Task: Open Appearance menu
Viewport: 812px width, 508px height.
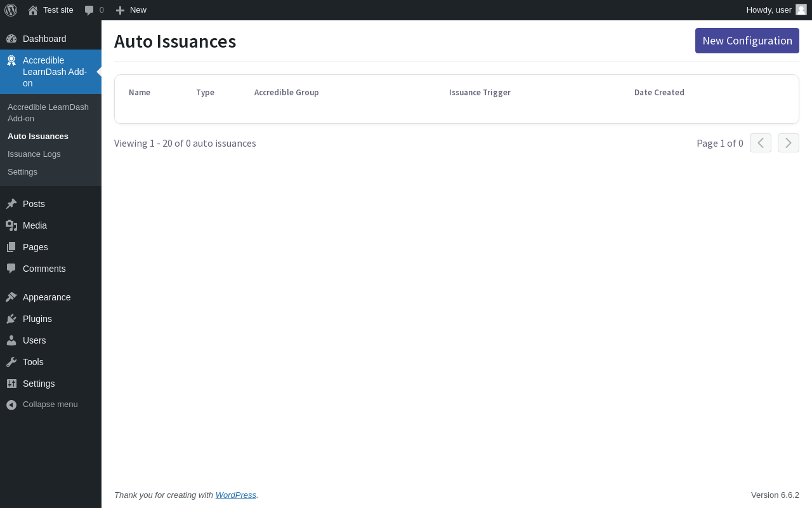Action: tap(51, 297)
